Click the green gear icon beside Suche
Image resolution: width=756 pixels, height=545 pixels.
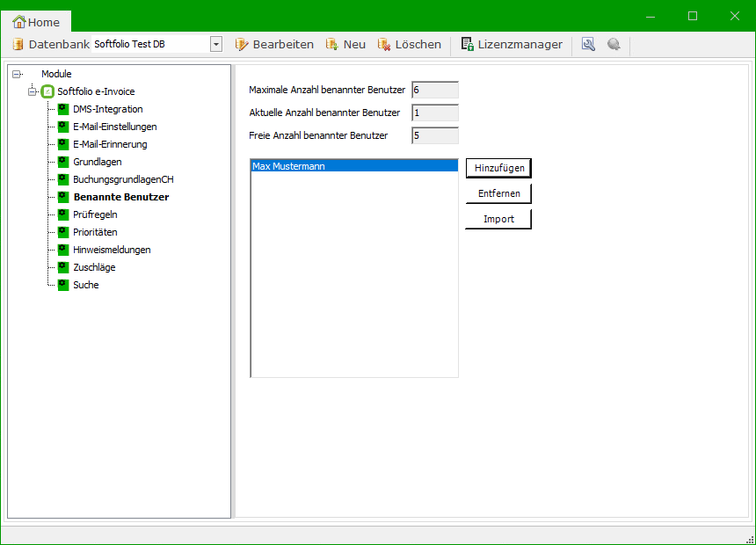[63, 285]
